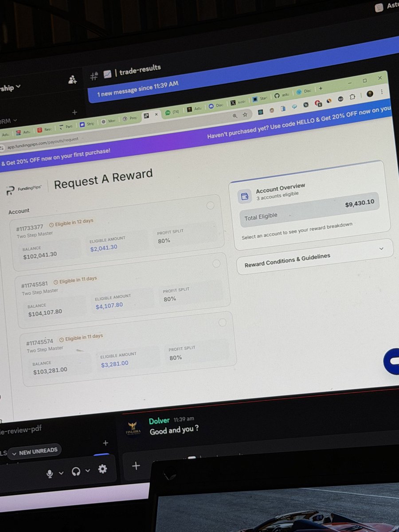The image size is (399, 532).
Task: Select radio button for account #11745581
Action: (x=216, y=263)
